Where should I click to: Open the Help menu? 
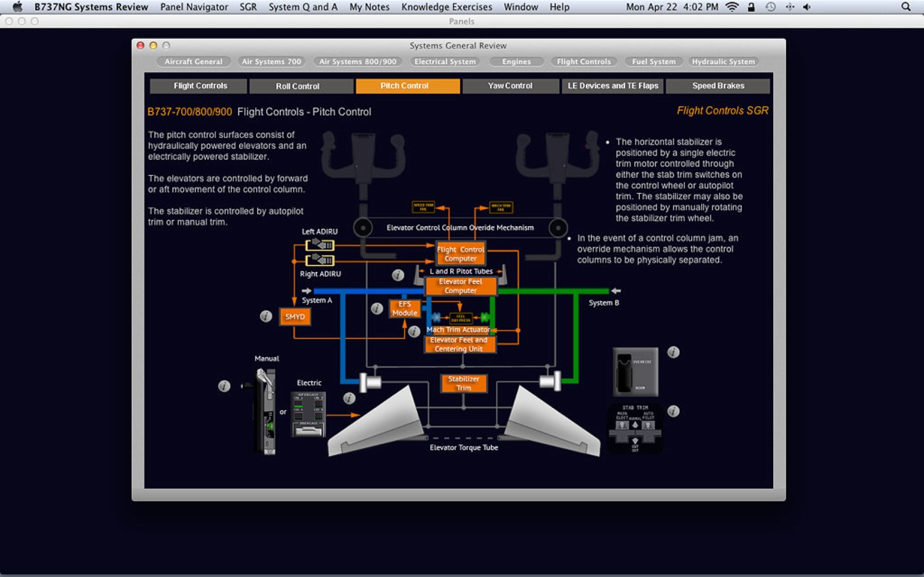559,7
